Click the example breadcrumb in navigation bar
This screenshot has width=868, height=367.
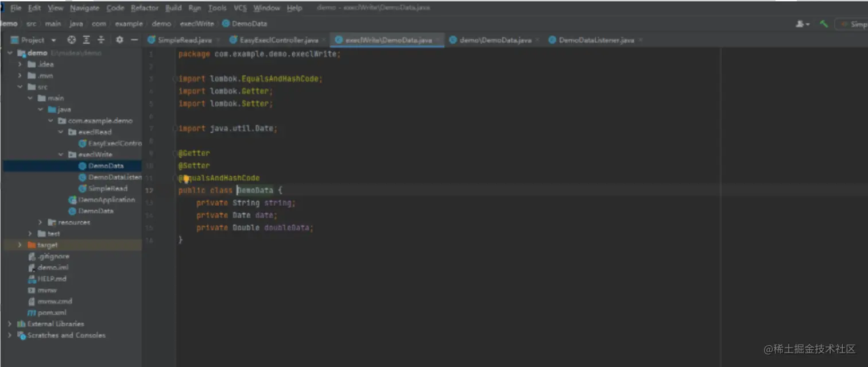point(129,24)
